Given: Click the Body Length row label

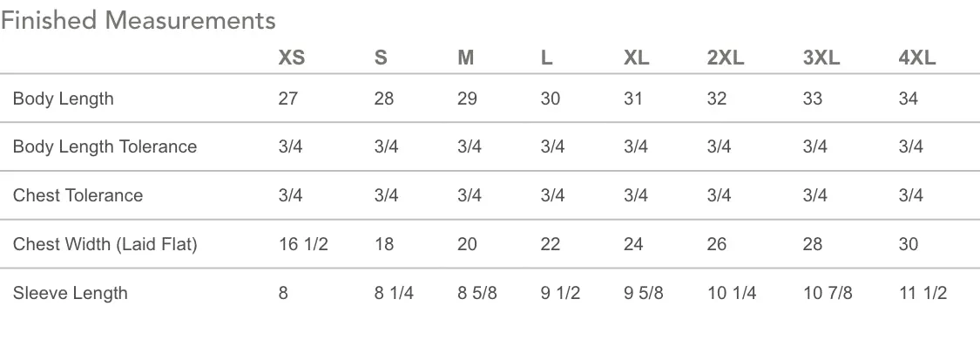Looking at the screenshot, I should tap(63, 99).
